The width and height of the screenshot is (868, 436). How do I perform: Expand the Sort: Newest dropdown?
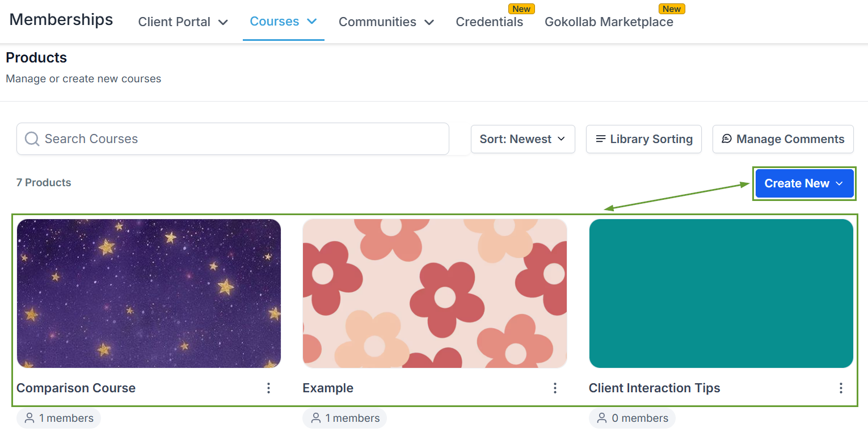point(523,139)
